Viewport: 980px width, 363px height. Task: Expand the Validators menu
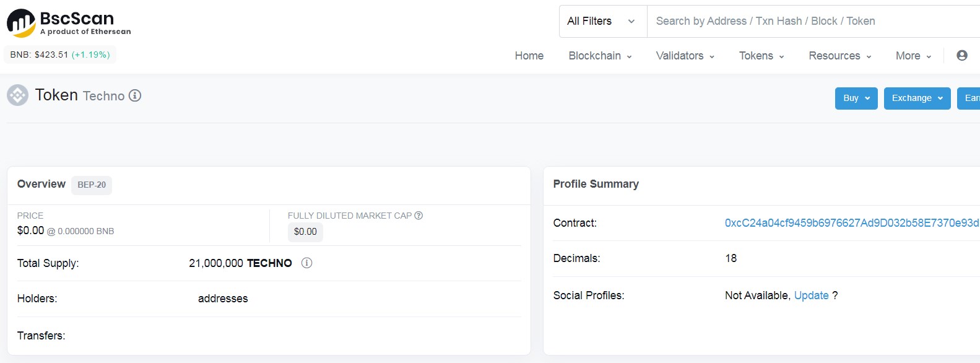pos(685,56)
